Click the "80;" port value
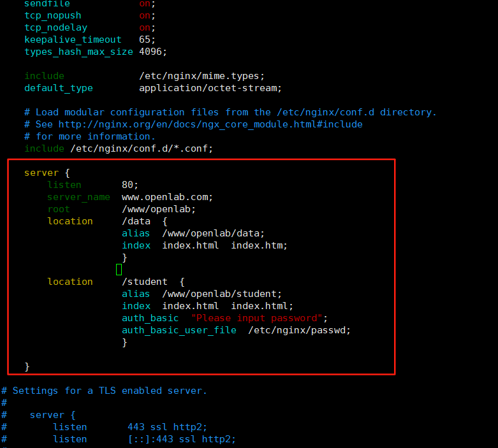This screenshot has width=498, height=448. point(130,185)
